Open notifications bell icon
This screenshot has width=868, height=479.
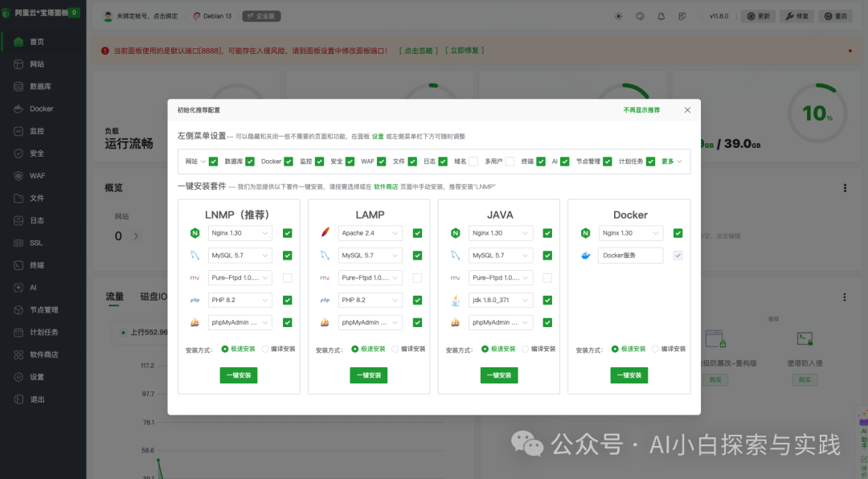click(x=661, y=16)
